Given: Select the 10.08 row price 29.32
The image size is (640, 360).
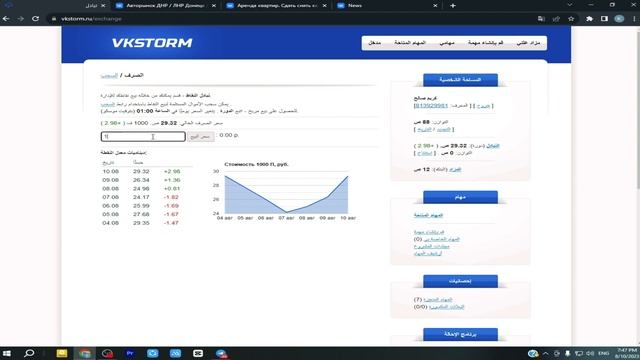Looking at the screenshot, I should coord(141,171).
